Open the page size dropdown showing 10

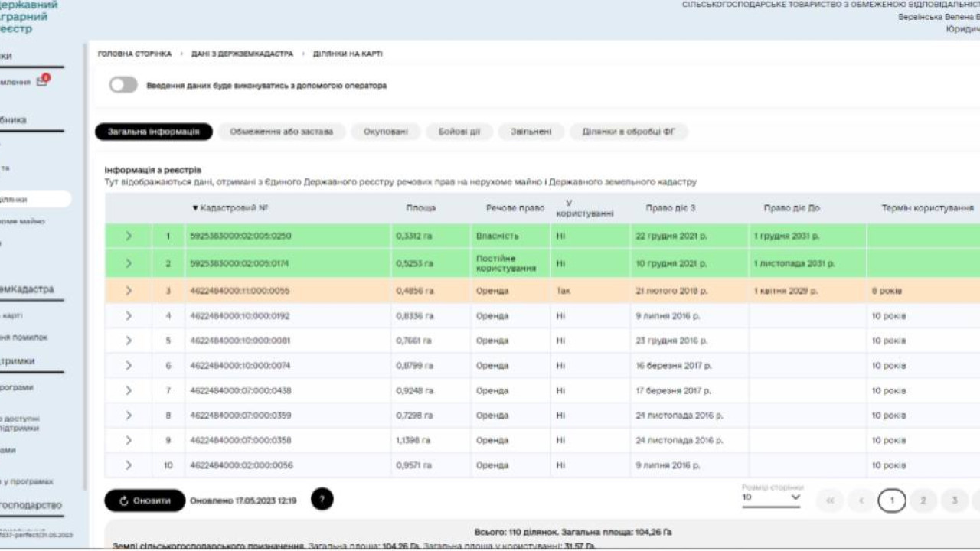pyautogui.click(x=771, y=497)
